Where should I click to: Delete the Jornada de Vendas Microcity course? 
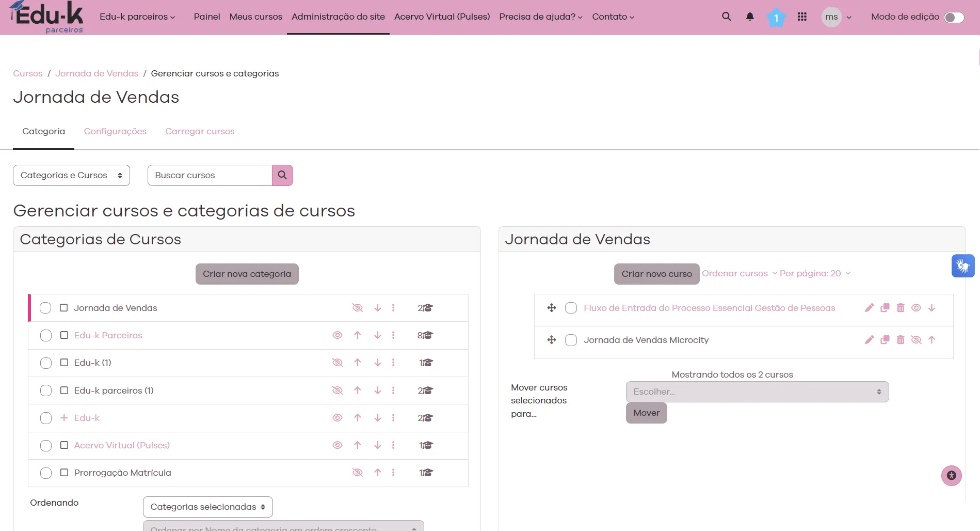pos(901,340)
